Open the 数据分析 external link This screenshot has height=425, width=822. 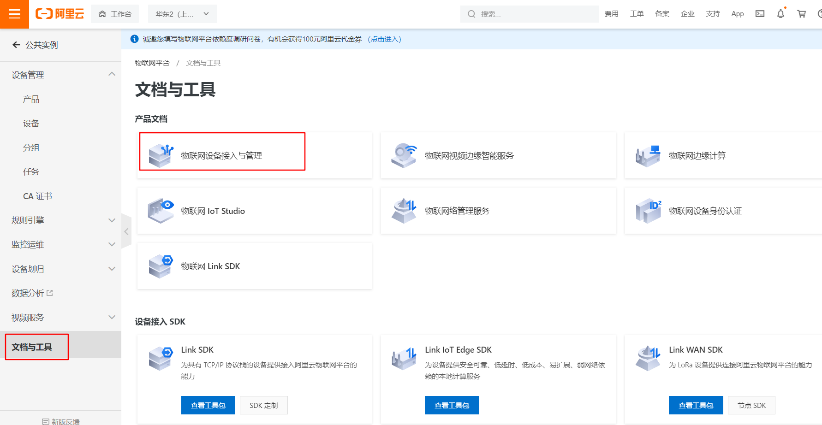33,293
